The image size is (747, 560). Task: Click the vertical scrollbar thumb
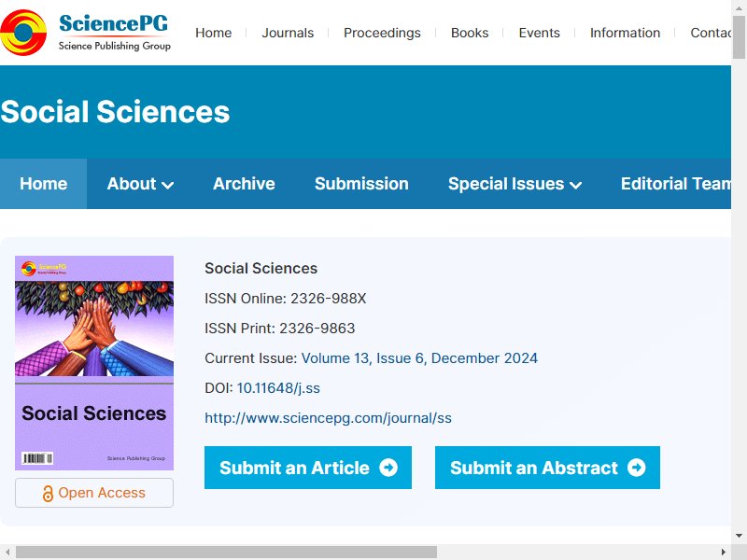click(739, 37)
